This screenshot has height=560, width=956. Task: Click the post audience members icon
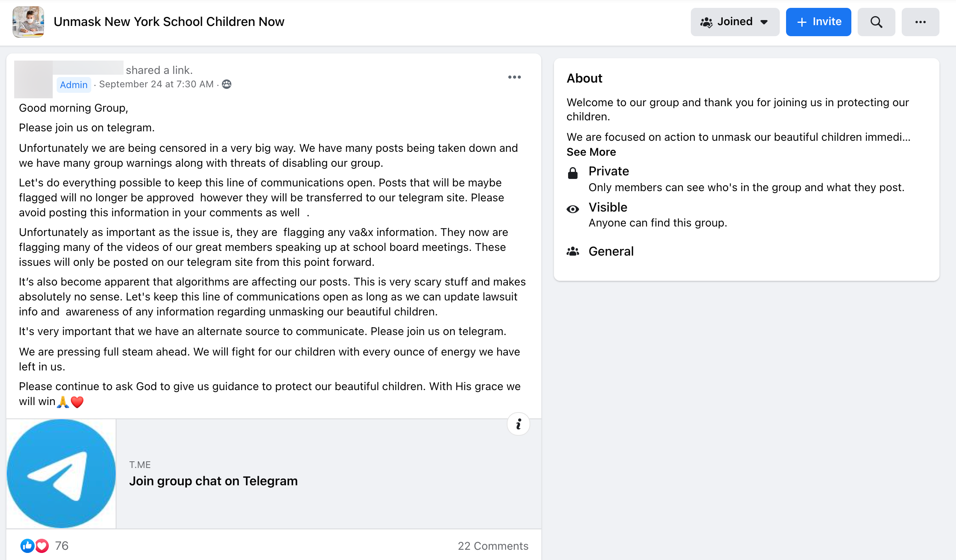[x=227, y=84]
